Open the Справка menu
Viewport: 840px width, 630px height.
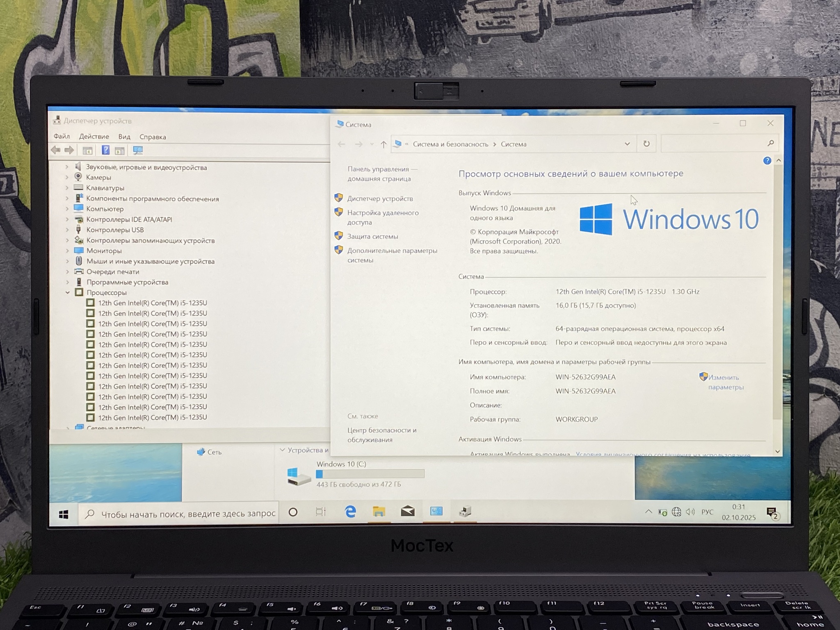point(153,137)
